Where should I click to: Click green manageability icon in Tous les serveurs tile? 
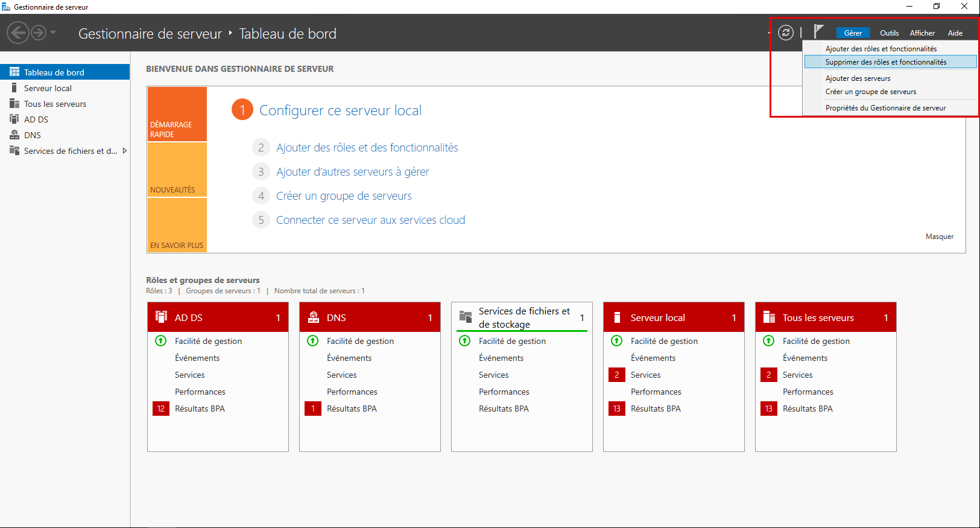769,341
